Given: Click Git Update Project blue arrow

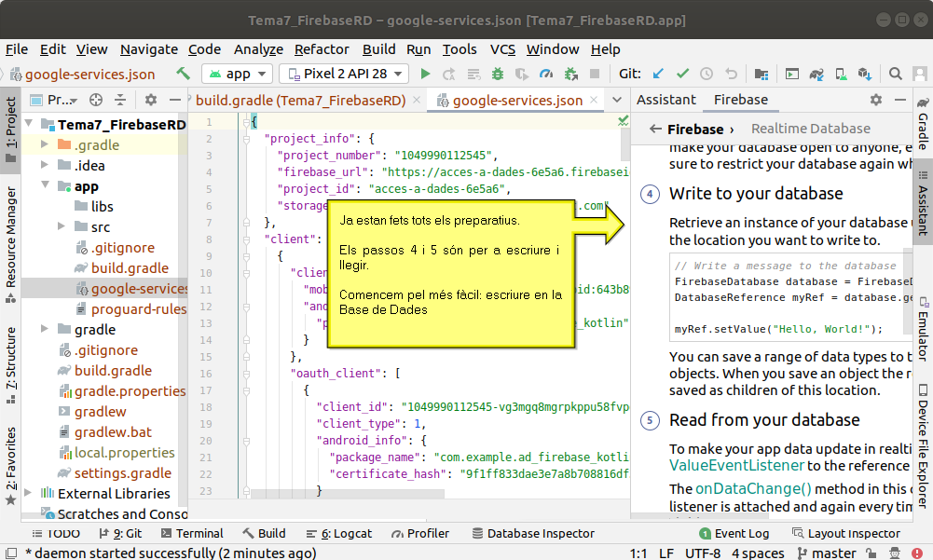Looking at the screenshot, I should tap(658, 74).
